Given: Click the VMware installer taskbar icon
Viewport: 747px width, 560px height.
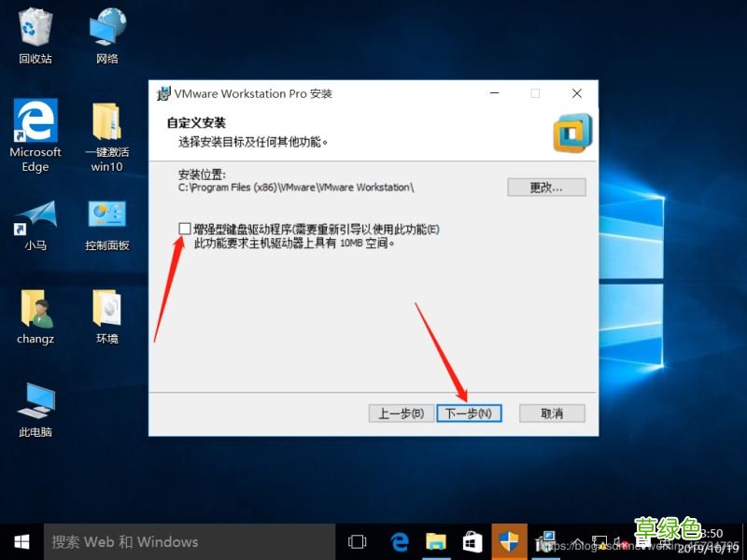Looking at the screenshot, I should tap(545, 542).
